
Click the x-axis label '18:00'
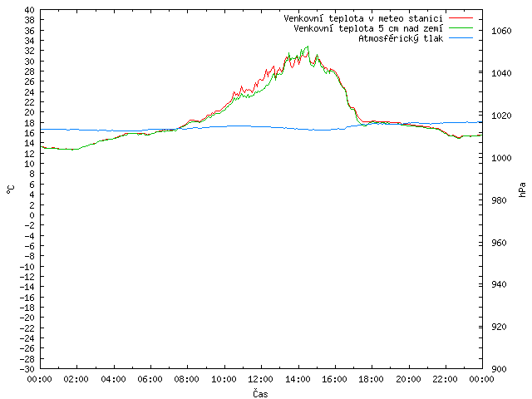click(x=372, y=379)
